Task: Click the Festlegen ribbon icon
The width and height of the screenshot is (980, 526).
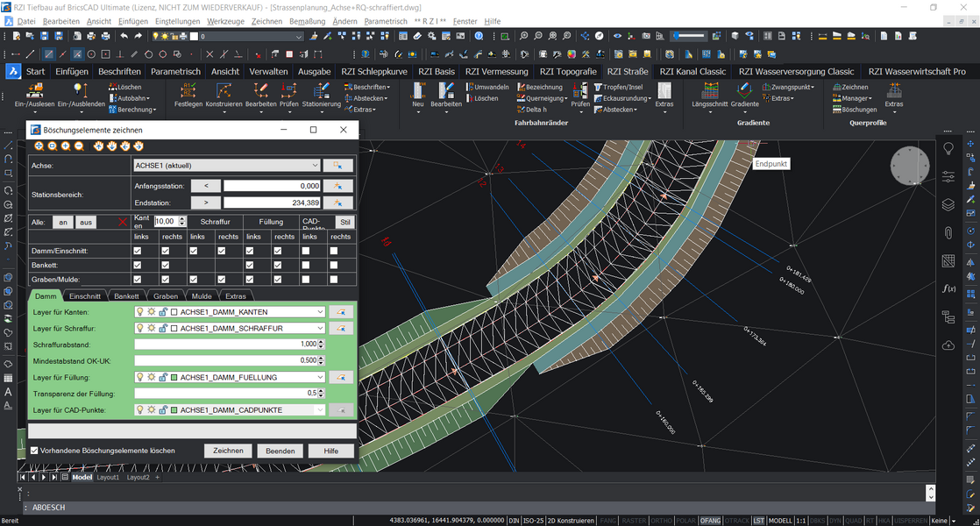Action: point(188,91)
